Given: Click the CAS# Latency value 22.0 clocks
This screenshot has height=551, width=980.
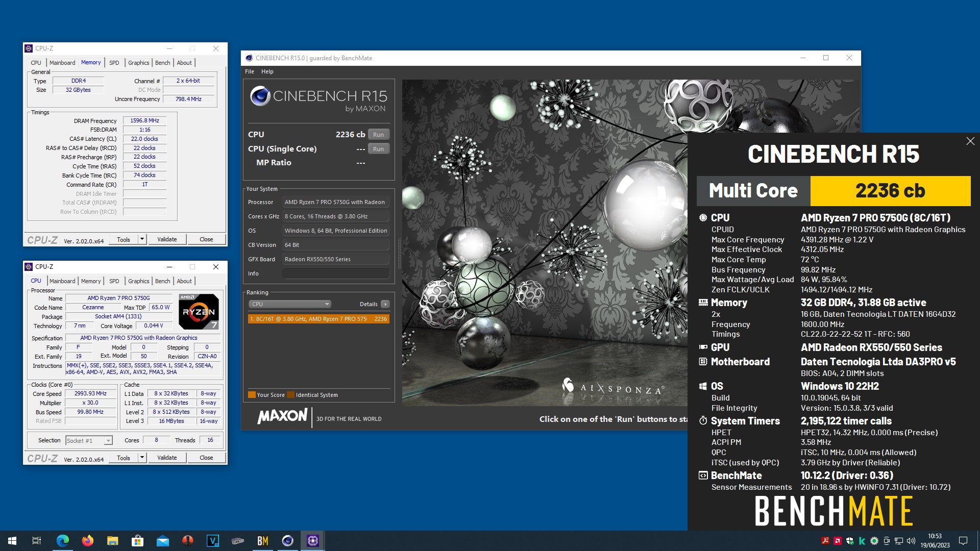Looking at the screenshot, I should (x=144, y=139).
